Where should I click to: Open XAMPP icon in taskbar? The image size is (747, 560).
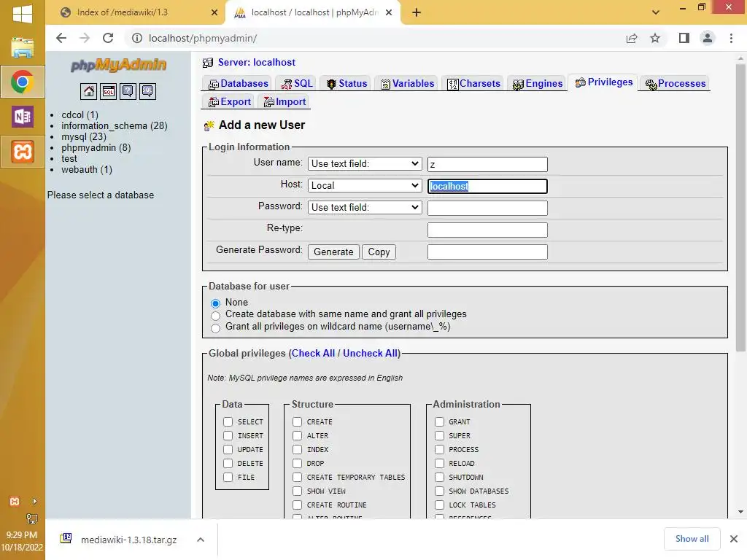pyautogui.click(x=23, y=152)
